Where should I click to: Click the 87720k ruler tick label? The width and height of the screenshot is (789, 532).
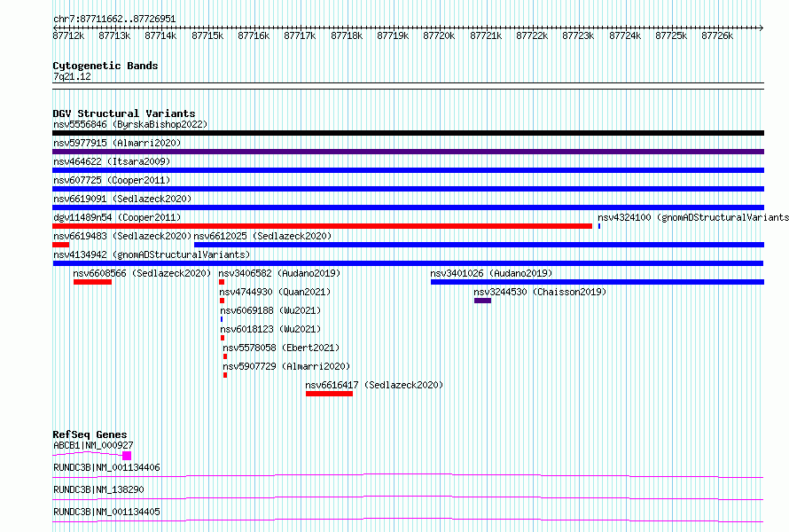(x=439, y=35)
